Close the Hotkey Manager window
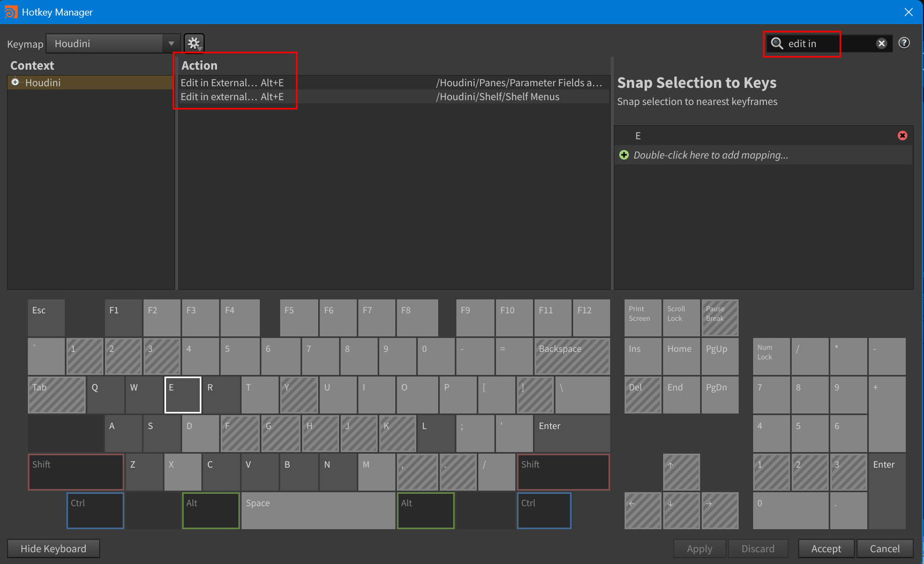Image resolution: width=924 pixels, height=564 pixels. pos(908,12)
